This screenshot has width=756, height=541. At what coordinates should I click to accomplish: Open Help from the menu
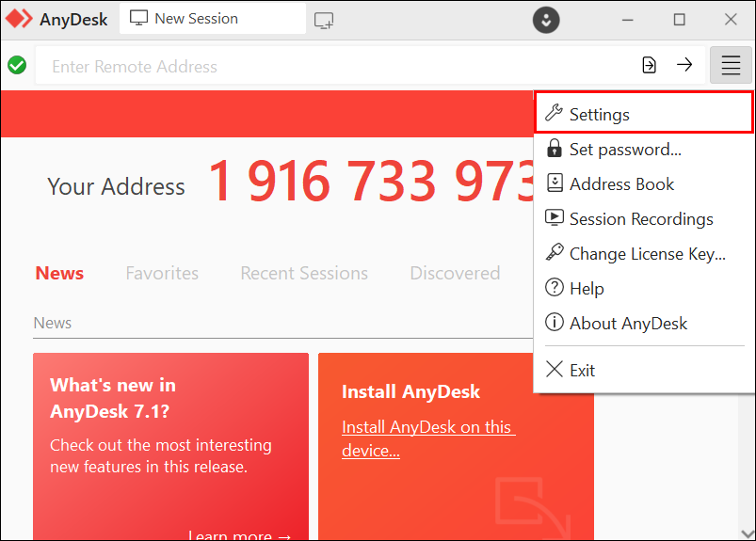(x=644, y=288)
